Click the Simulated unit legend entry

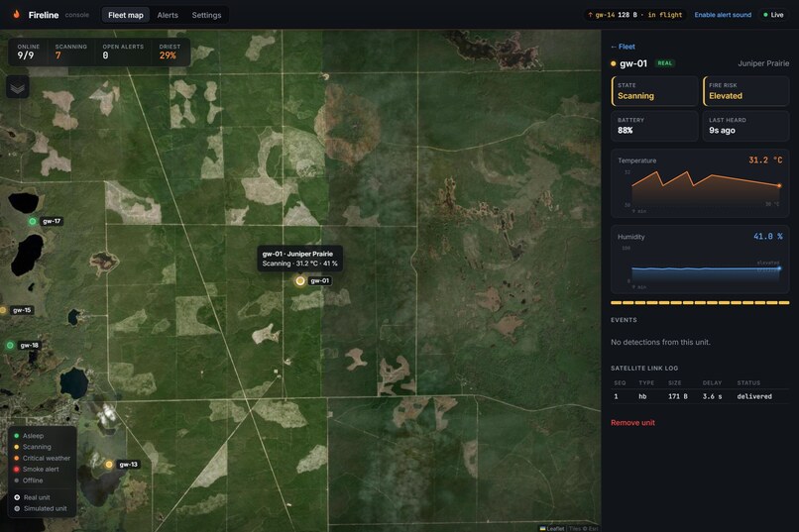point(41,508)
